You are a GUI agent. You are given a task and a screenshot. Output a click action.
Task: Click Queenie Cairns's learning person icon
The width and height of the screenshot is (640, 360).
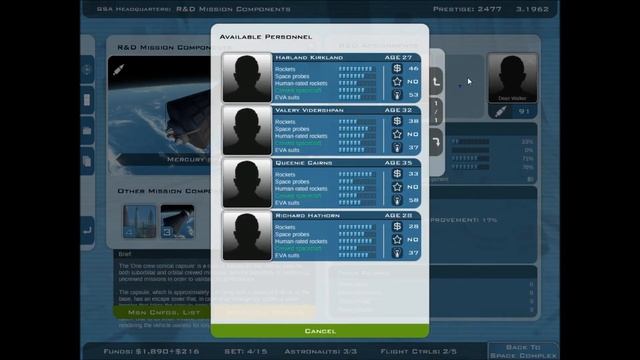click(397, 200)
